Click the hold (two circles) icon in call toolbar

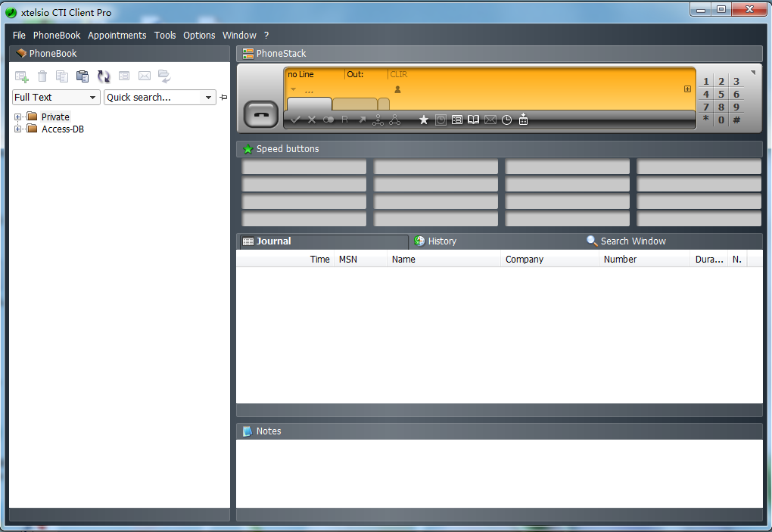pyautogui.click(x=328, y=120)
